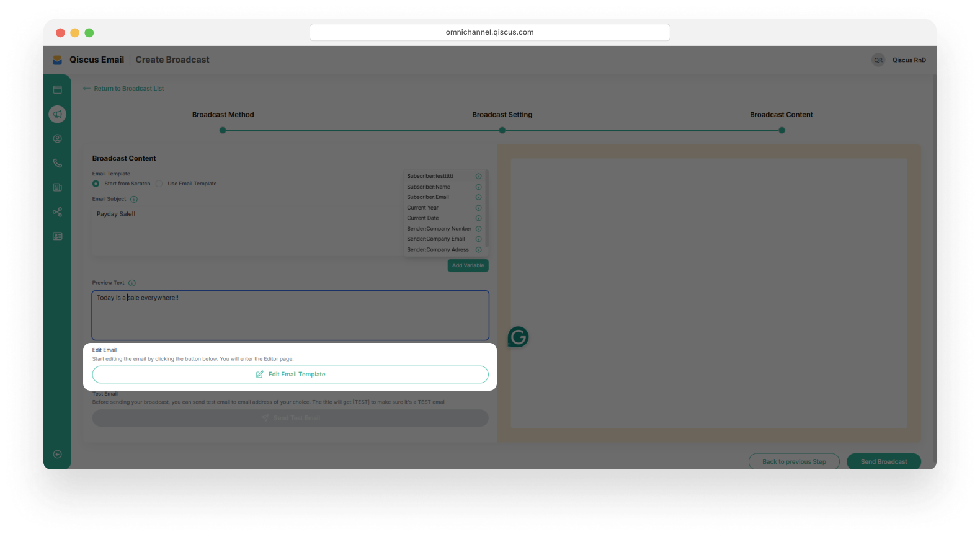This screenshot has height=537, width=980.
Task: Click the back arrow circle at sidebar bottom
Action: click(x=58, y=454)
